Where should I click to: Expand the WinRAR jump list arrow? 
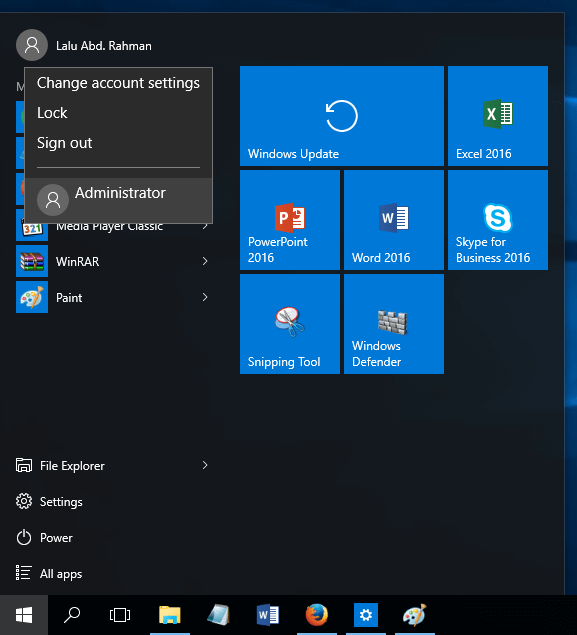pos(205,261)
